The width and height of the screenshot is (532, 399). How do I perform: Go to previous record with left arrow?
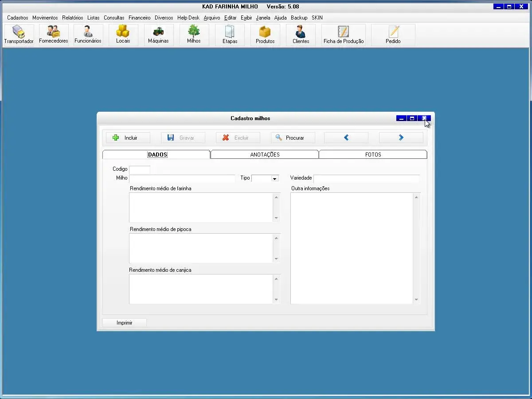click(346, 138)
